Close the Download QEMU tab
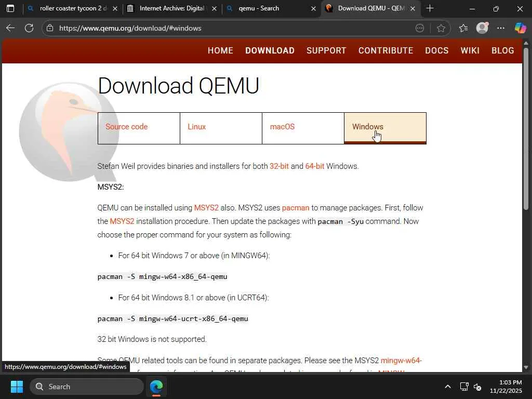The width and height of the screenshot is (532, 399). 413,9
